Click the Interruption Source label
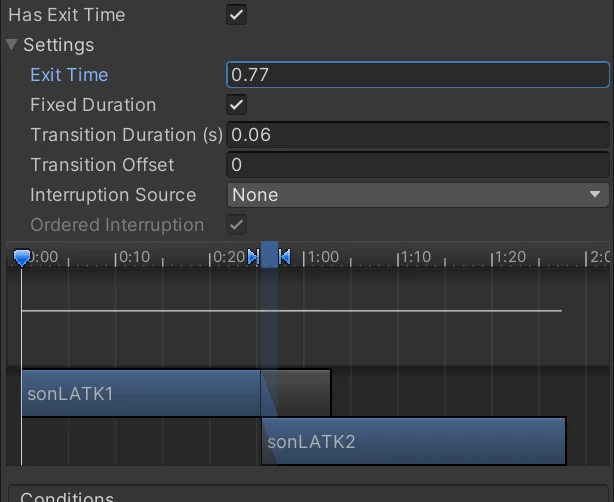 113,195
